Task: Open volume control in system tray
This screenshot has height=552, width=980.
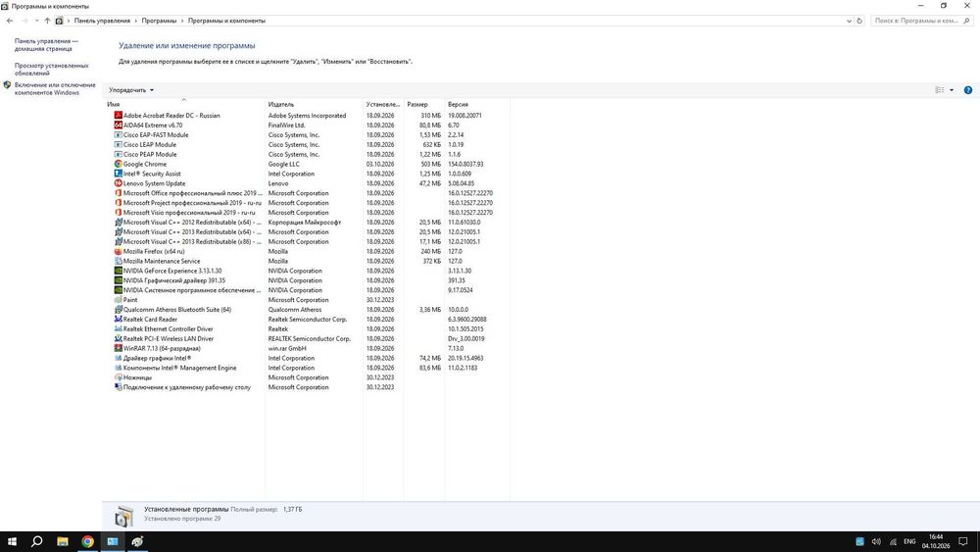Action: pos(876,541)
